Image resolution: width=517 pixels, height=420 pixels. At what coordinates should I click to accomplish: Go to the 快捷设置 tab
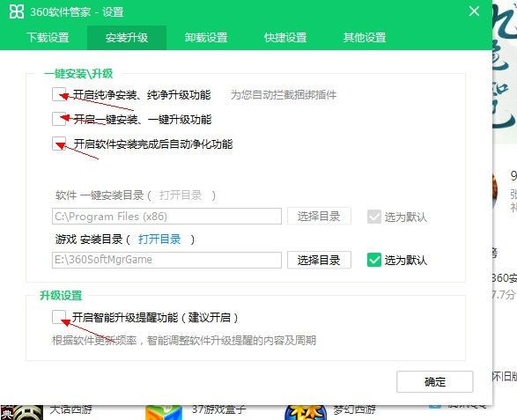[x=285, y=38]
